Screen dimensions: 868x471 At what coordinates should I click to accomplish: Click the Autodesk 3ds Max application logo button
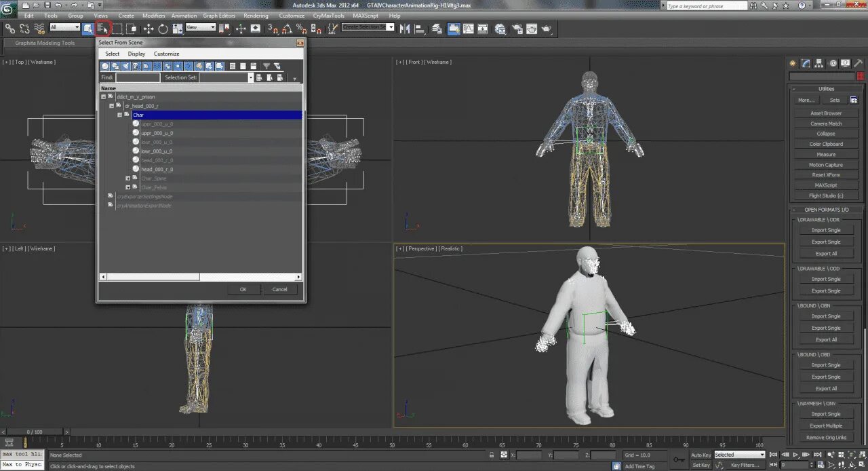(8, 7)
